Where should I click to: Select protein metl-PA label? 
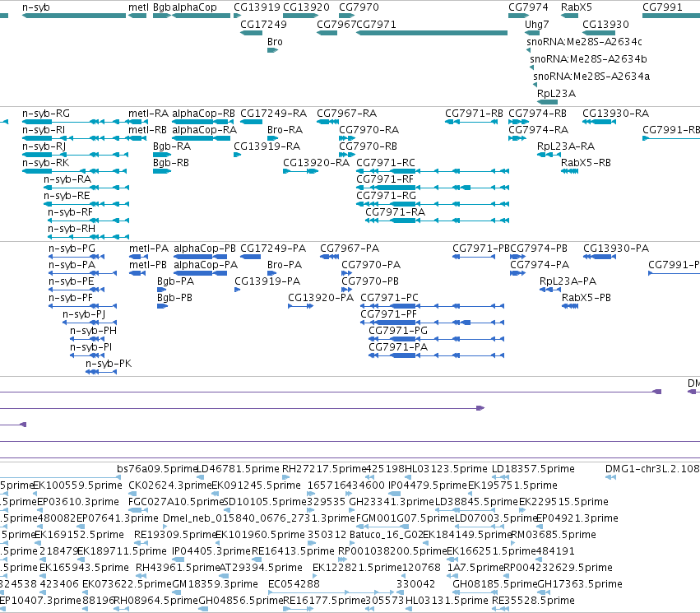(149, 248)
